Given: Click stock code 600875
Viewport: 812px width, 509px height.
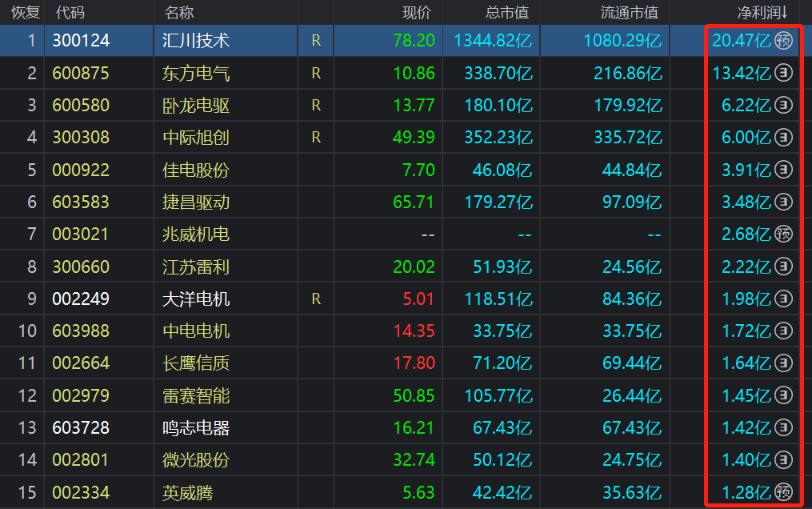Looking at the screenshot, I should pyautogui.click(x=81, y=73).
